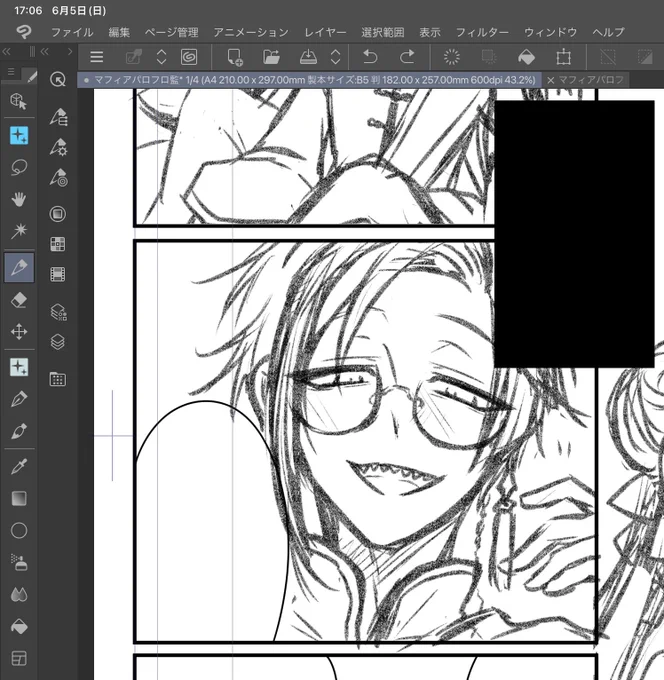Select the Eraser tool
This screenshot has width=664, height=680.
[x=19, y=300]
